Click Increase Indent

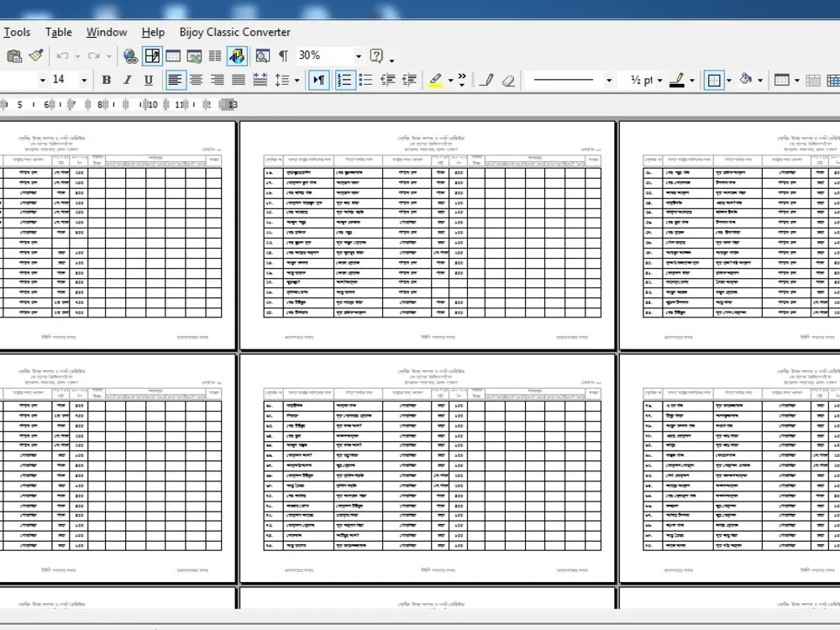coord(409,81)
